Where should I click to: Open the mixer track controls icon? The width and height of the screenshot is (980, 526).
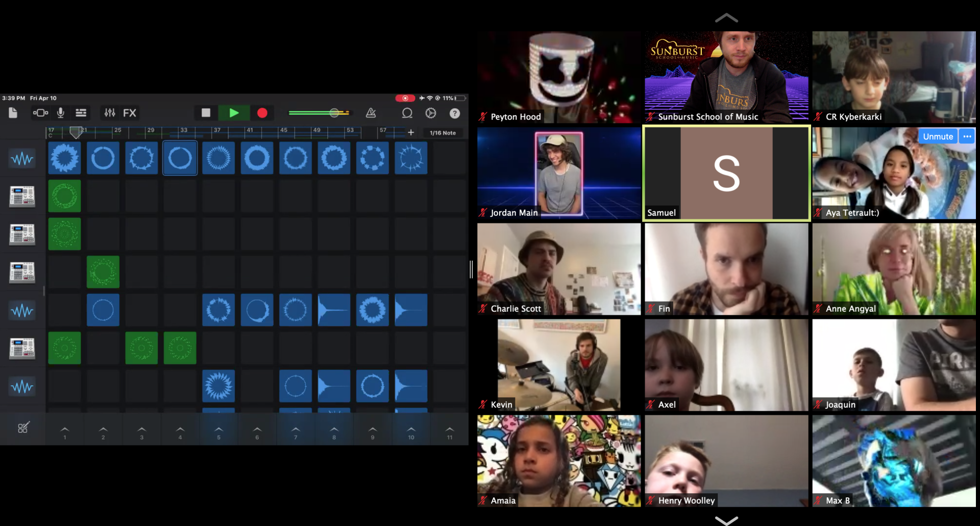tap(110, 113)
